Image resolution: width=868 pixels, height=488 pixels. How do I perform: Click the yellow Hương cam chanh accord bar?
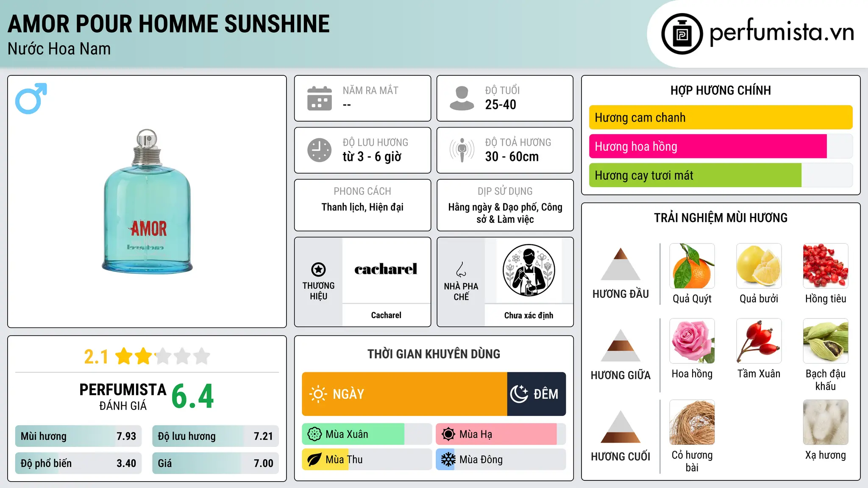click(721, 117)
